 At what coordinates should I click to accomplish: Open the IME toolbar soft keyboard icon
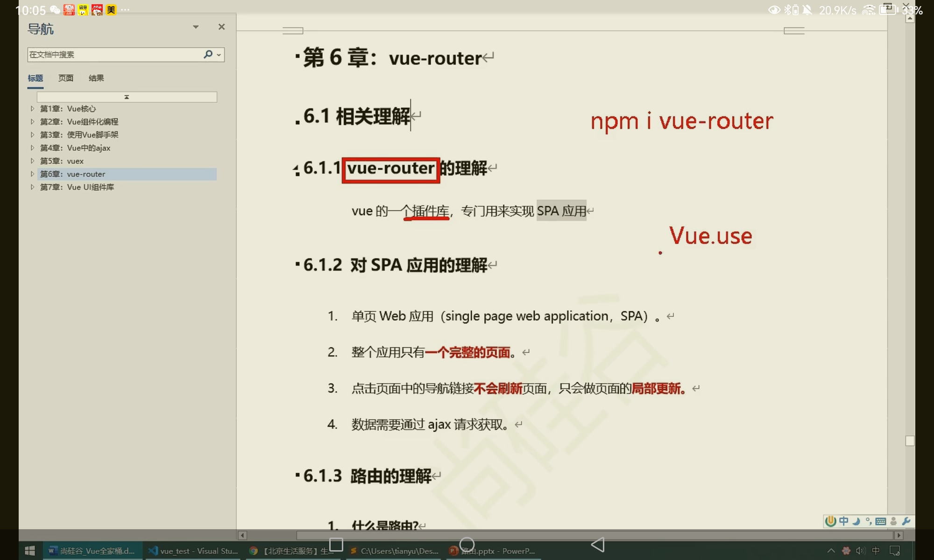click(880, 521)
